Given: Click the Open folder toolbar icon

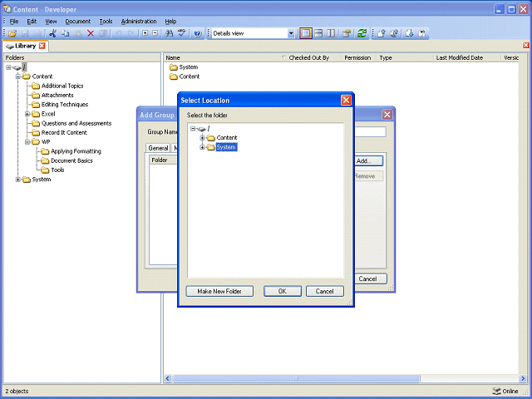Looking at the screenshot, I should coord(12,33).
